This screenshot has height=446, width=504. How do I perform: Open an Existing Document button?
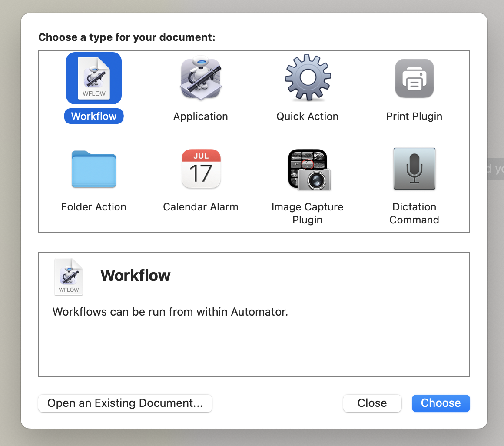click(125, 403)
